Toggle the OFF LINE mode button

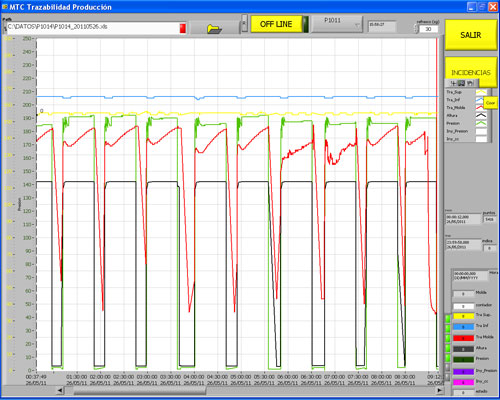(x=276, y=24)
